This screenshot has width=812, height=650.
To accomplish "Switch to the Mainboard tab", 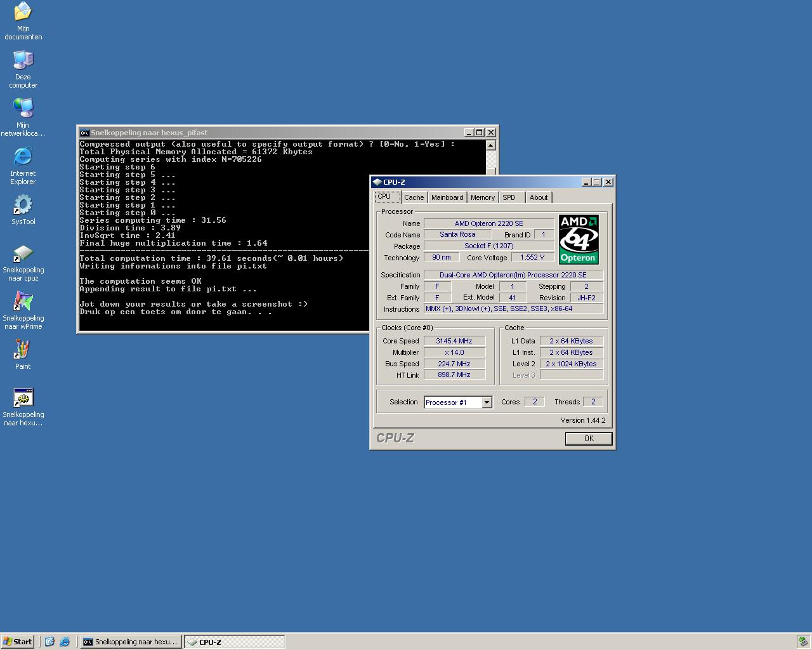I will tap(447, 197).
